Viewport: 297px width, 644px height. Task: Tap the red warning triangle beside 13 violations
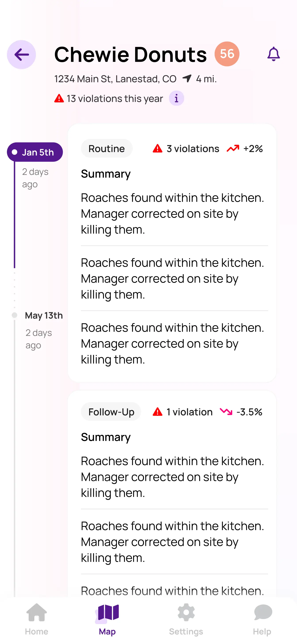[59, 98]
